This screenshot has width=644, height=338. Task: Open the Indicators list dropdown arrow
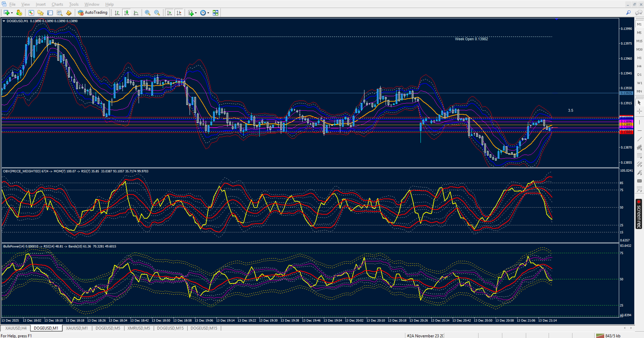[196, 13]
